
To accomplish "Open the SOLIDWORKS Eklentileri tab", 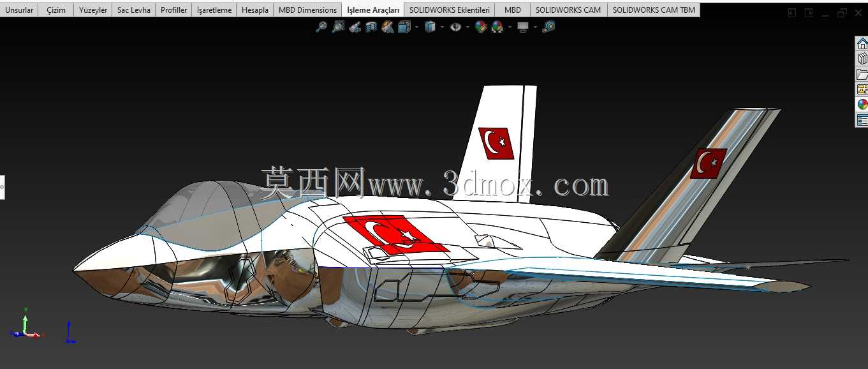I will tap(450, 10).
